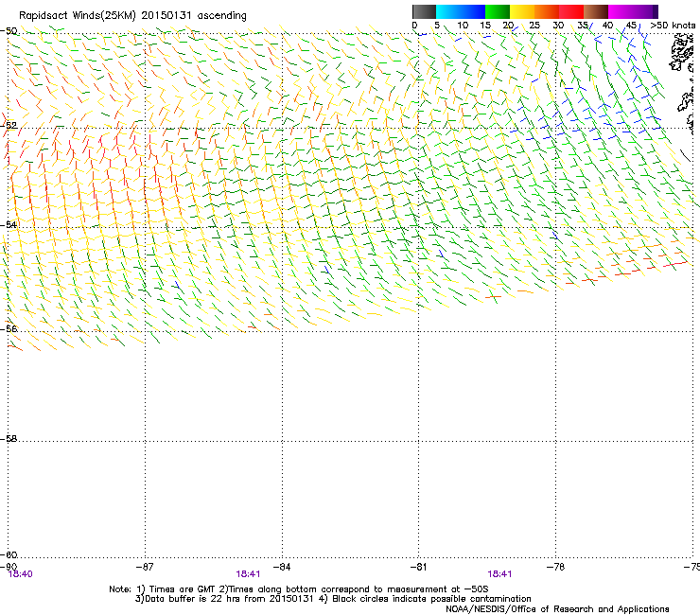
Task: Click the purple time label '18:40'
Action: click(20, 574)
